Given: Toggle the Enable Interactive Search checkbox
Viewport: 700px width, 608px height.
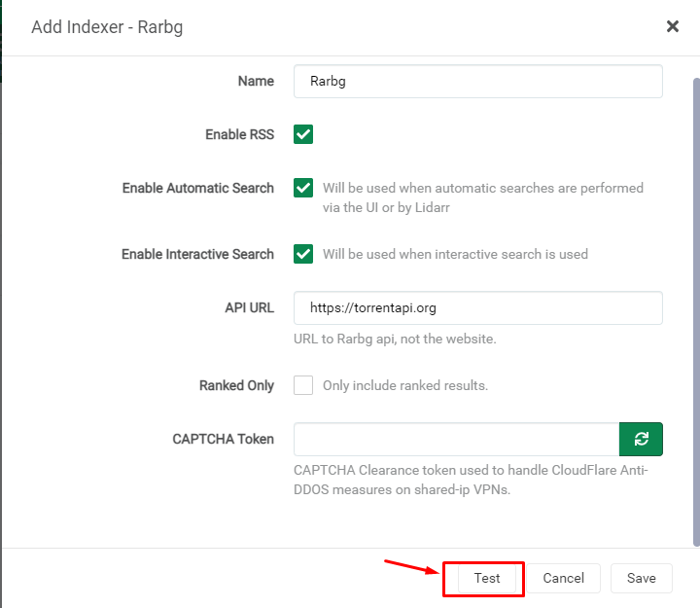Looking at the screenshot, I should 303,254.
